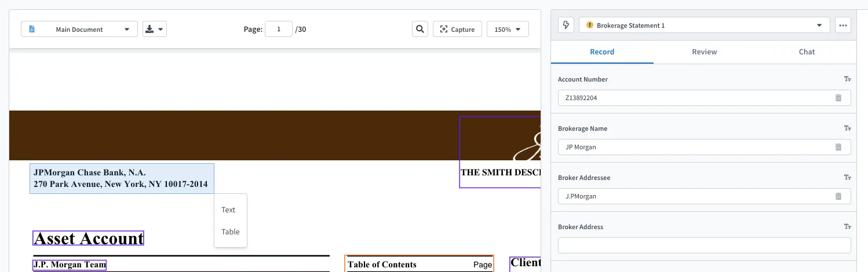868x272 pixels.
Task: Click the Broker Addressee field
Action: (704, 196)
